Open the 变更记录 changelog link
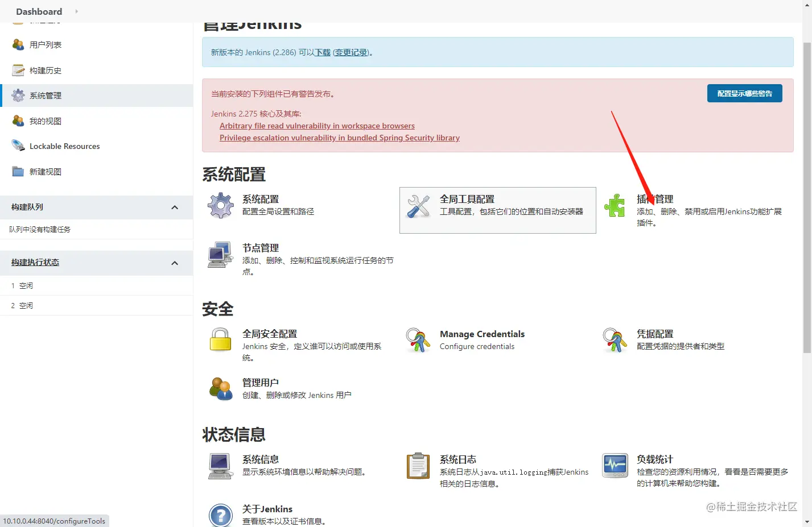812x527 pixels. coord(351,52)
